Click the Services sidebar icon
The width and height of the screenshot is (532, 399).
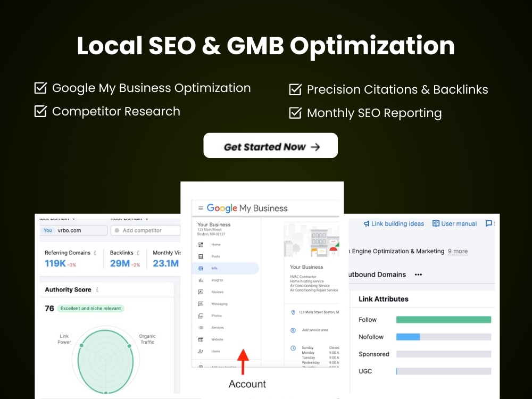tap(201, 327)
